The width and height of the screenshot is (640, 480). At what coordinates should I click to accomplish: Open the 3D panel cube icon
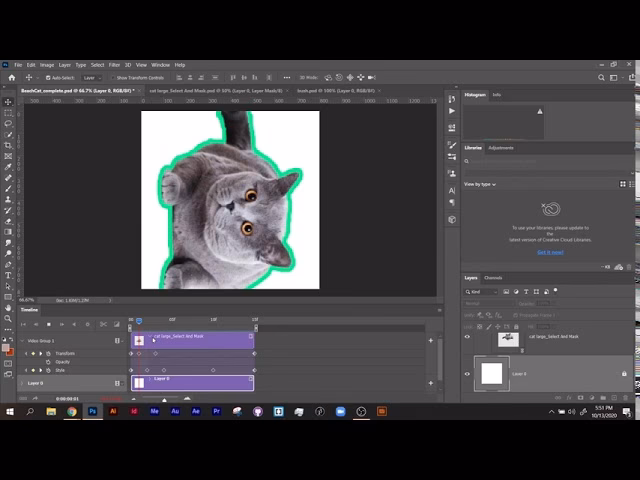click(452, 220)
